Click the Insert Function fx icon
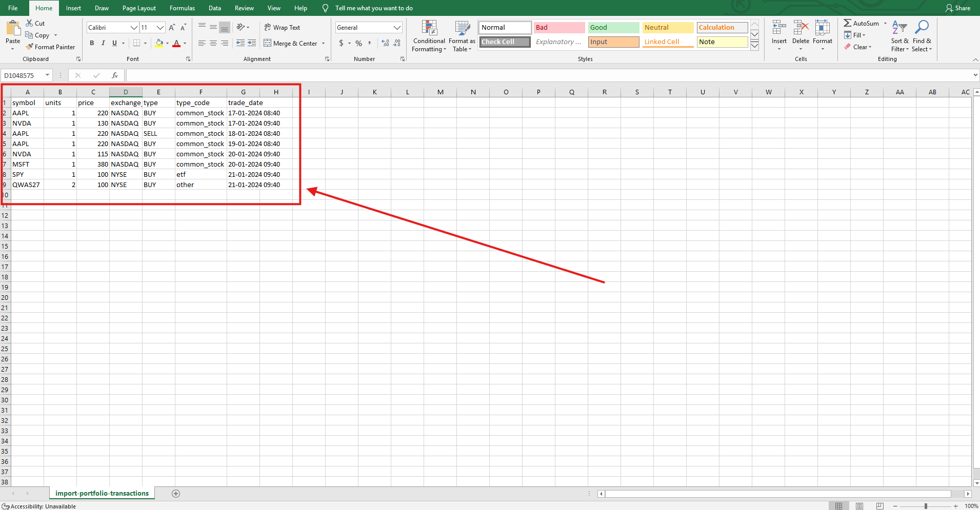The width and height of the screenshot is (980, 510). [115, 75]
